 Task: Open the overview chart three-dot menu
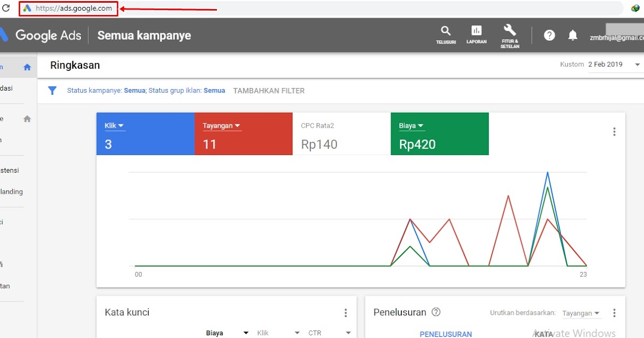(614, 132)
